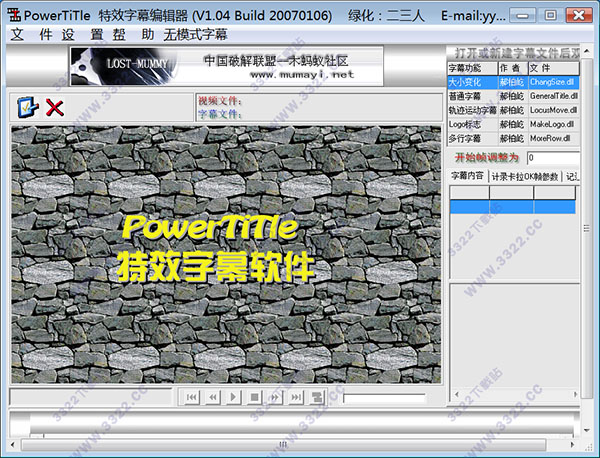This screenshot has height=458, width=600.
Task: Click the subtitle panel's left scroll arrow
Action: pos(457,394)
